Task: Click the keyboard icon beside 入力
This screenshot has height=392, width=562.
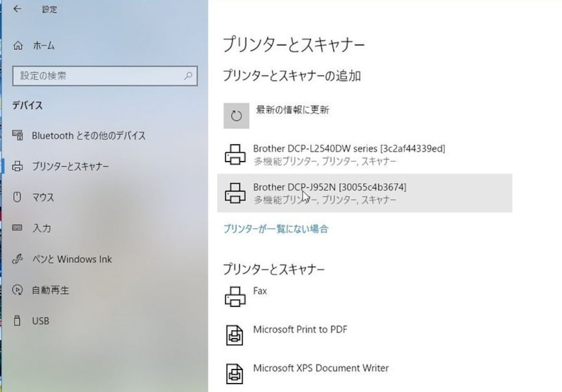Action: point(17,228)
